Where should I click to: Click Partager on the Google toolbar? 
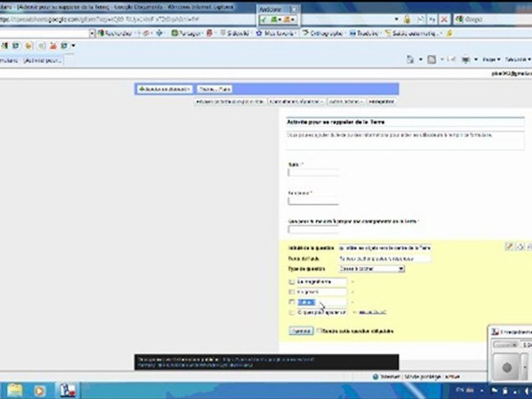187,33
